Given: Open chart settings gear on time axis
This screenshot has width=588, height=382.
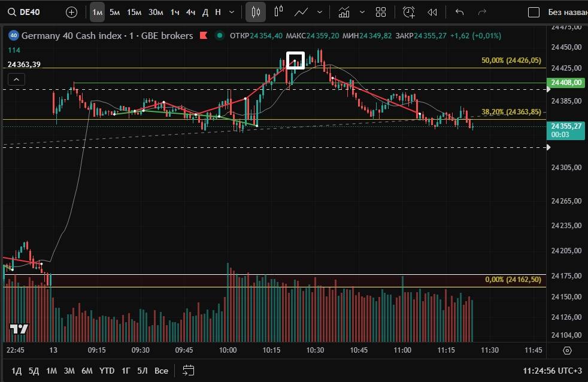Looking at the screenshot, I should pyautogui.click(x=568, y=350).
